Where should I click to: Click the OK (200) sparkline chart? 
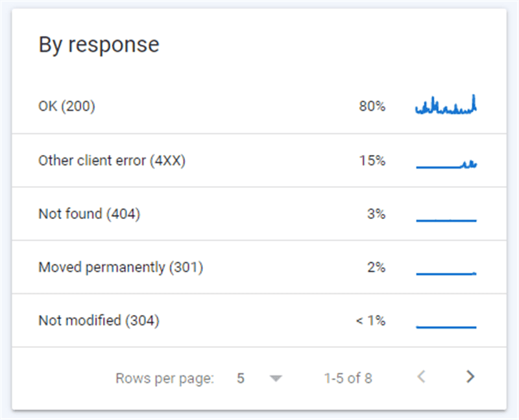446,107
